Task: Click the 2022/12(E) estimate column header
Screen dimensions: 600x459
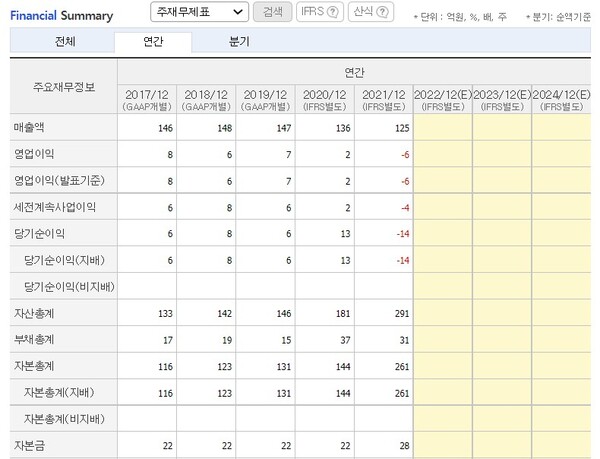Action: tap(442, 98)
